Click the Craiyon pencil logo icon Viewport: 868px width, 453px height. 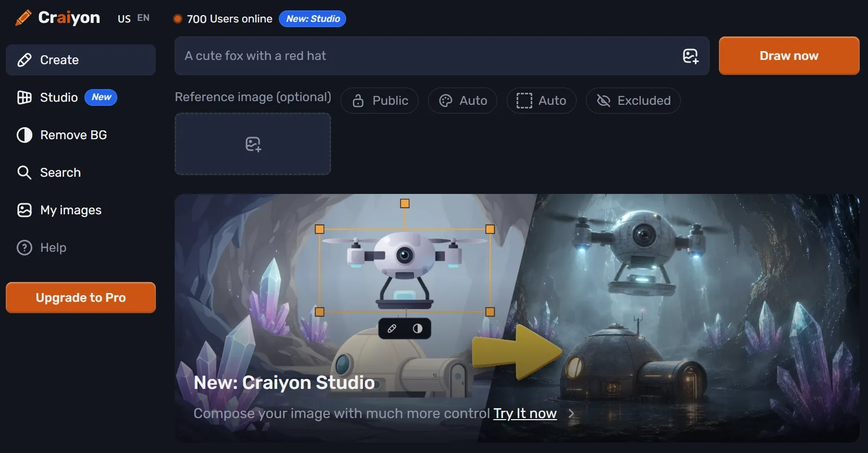coord(23,18)
